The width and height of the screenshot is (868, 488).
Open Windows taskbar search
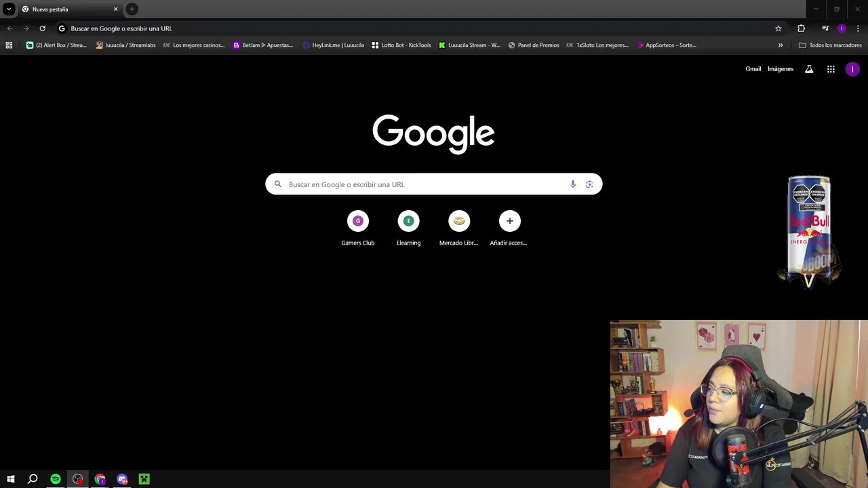pos(33,479)
